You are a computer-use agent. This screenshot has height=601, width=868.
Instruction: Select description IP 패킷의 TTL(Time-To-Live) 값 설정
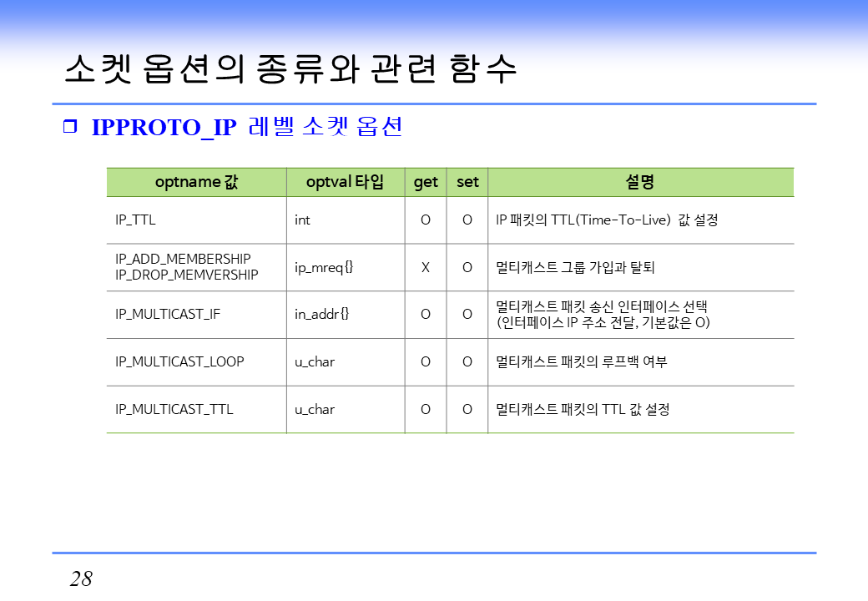coord(608,220)
